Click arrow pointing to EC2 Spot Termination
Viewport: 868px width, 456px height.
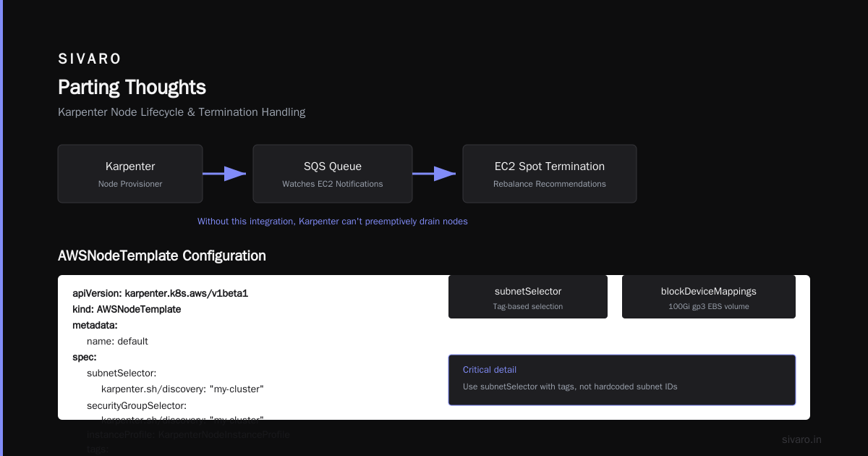434,174
